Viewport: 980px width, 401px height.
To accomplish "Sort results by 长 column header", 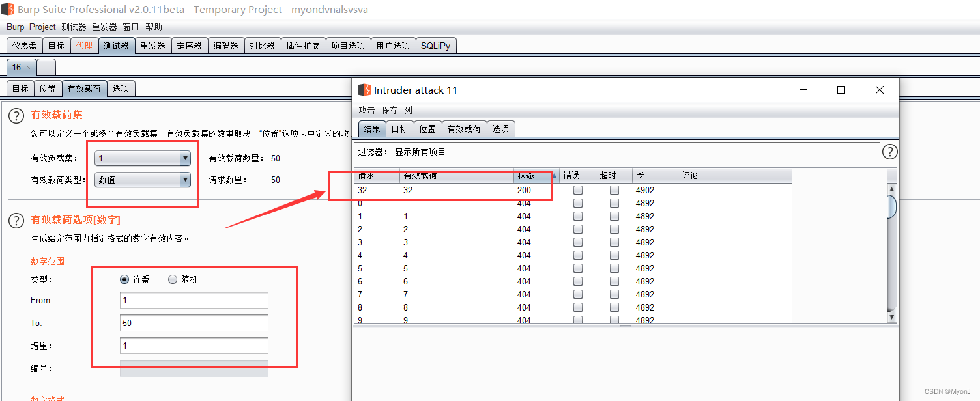I will click(655, 176).
